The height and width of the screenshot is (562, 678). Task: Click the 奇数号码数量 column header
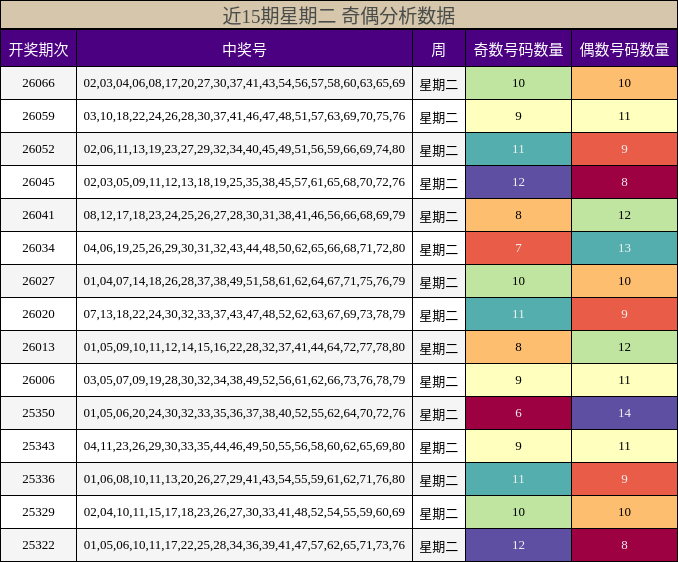click(518, 49)
